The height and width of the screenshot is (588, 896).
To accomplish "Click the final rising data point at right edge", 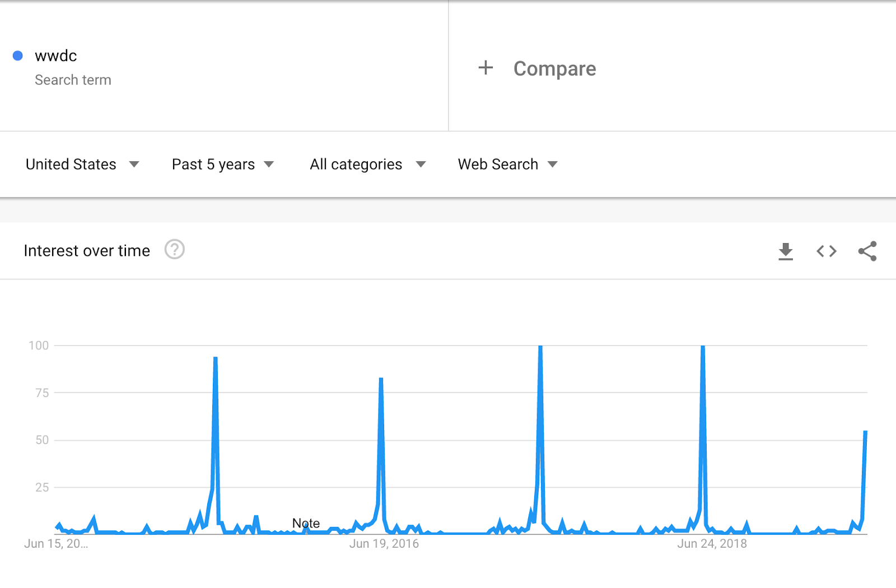I will point(865,432).
